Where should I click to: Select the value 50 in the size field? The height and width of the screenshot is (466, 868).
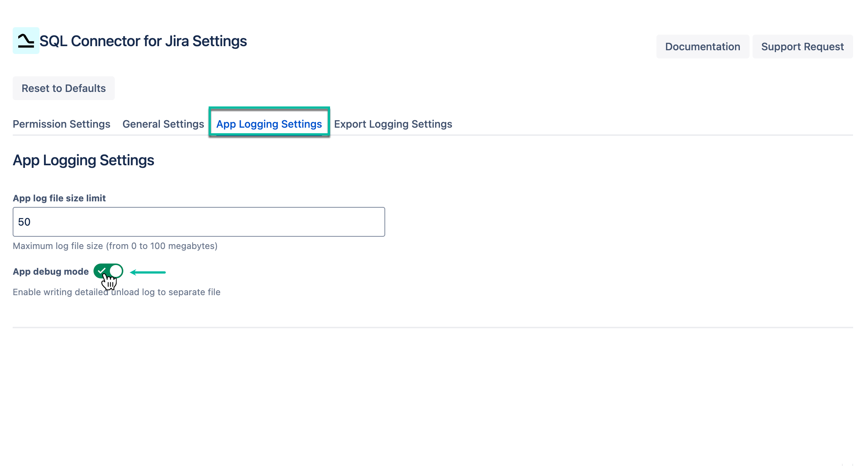pos(25,221)
